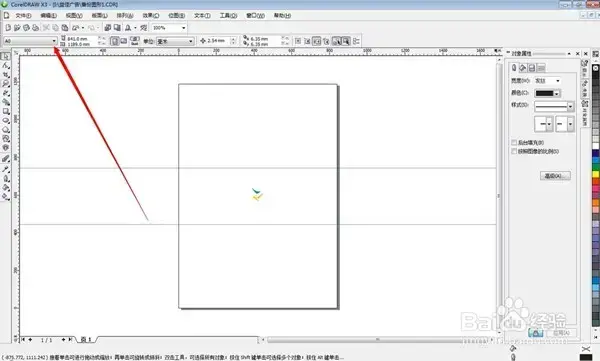Select the Text tool in the toolbox
The width and height of the screenshot is (600, 361).
coord(5,148)
